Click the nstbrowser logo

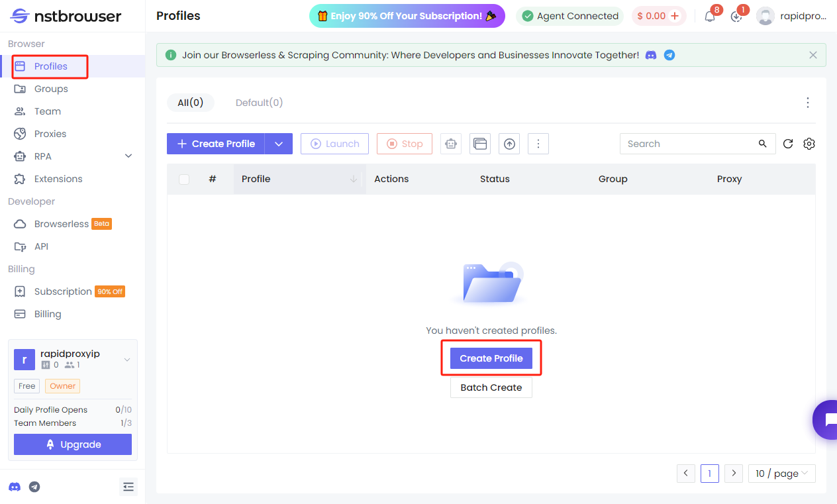pyautogui.click(x=66, y=16)
